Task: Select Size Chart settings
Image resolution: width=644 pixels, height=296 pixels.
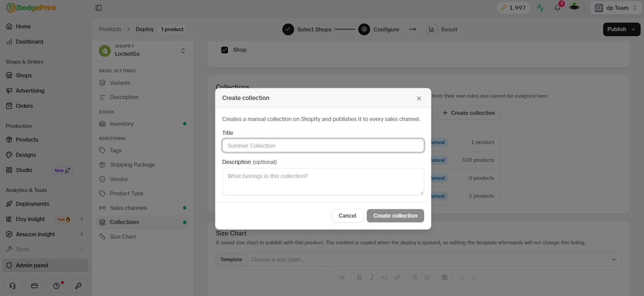Action: coord(143,237)
